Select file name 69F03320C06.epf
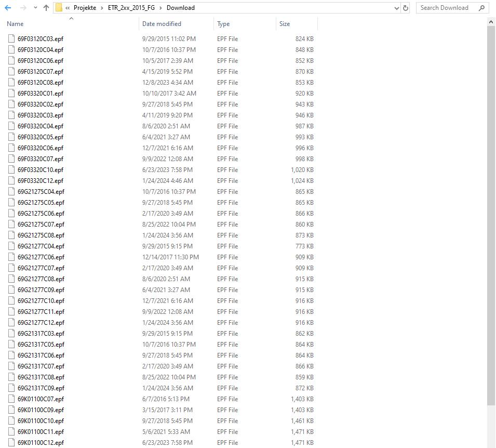The image size is (496, 448). pos(41,148)
